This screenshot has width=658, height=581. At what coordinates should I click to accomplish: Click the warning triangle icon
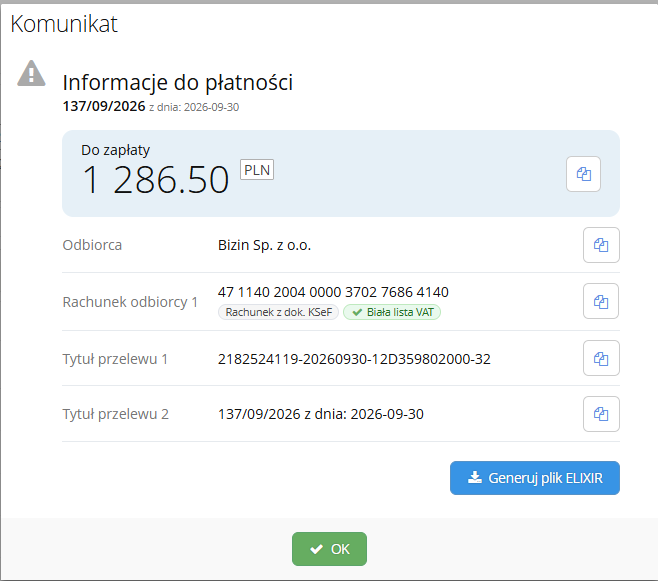31,73
